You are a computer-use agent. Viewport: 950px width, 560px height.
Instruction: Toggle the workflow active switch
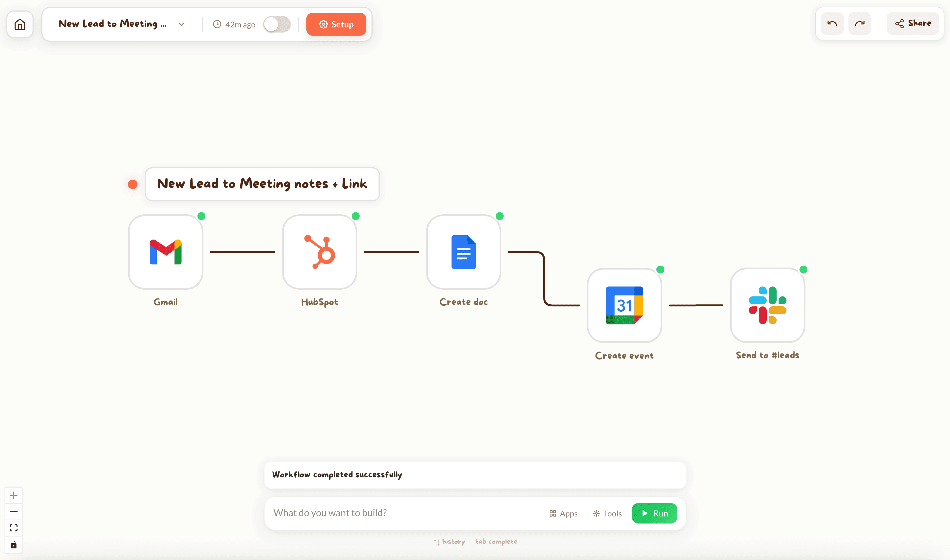[x=277, y=25]
